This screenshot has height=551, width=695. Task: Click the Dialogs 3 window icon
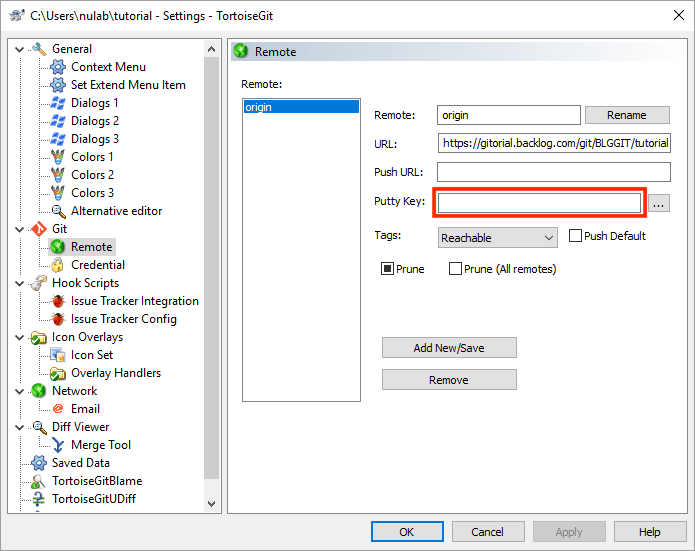(x=58, y=139)
